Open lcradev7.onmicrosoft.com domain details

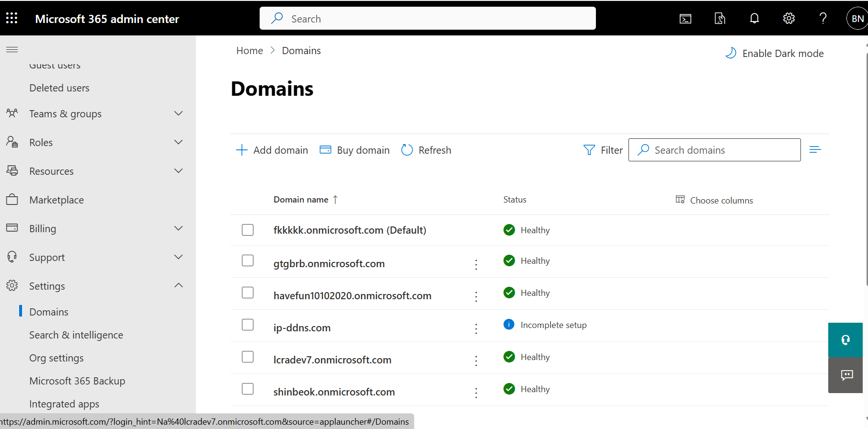(x=332, y=360)
